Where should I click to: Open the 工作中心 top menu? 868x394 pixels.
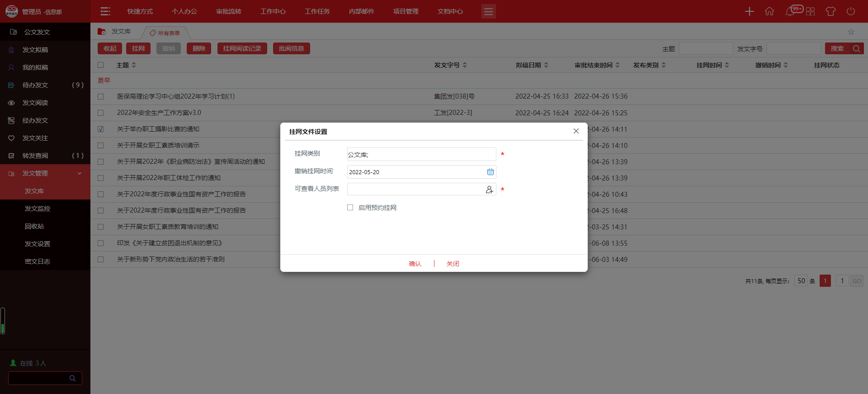click(x=273, y=11)
